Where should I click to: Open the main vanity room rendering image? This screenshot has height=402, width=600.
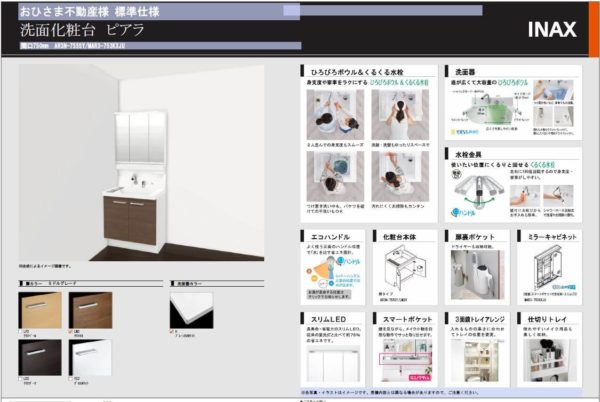coord(142,163)
